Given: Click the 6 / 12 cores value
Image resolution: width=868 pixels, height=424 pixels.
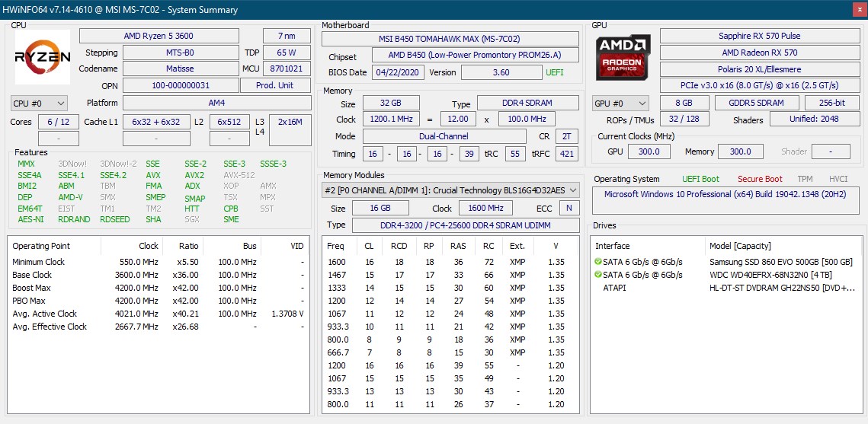Looking at the screenshot, I should pyautogui.click(x=59, y=122).
